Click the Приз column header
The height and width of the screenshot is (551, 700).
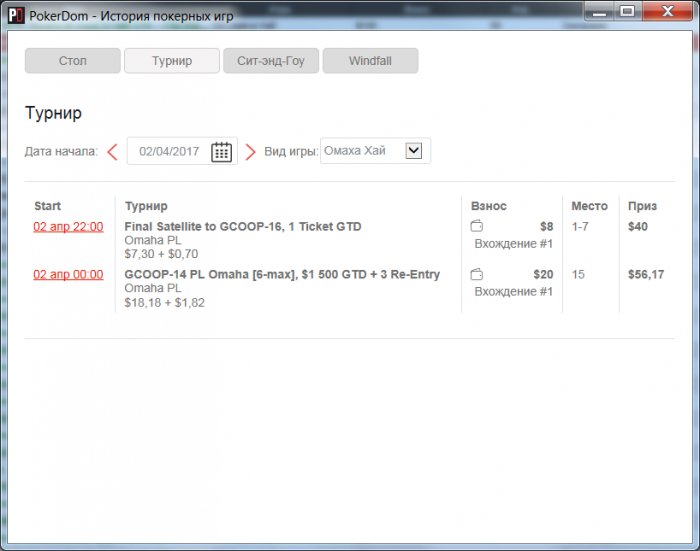[642, 206]
